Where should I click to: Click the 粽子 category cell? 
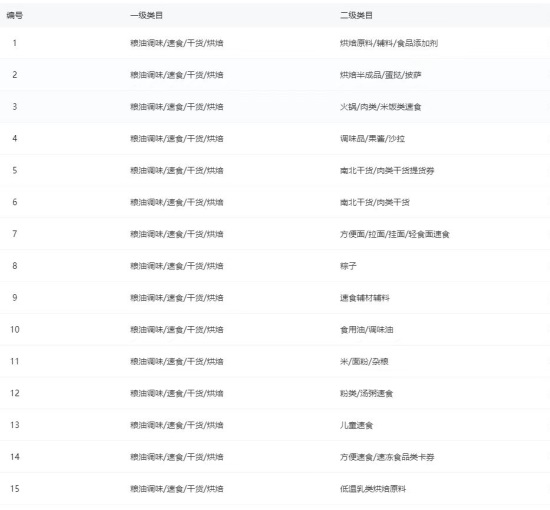coord(348,266)
